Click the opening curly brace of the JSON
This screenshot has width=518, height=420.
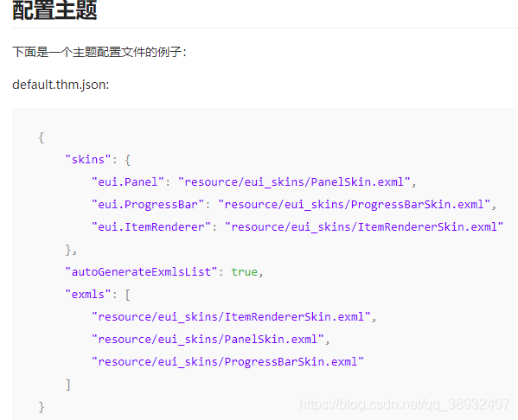[42, 137]
